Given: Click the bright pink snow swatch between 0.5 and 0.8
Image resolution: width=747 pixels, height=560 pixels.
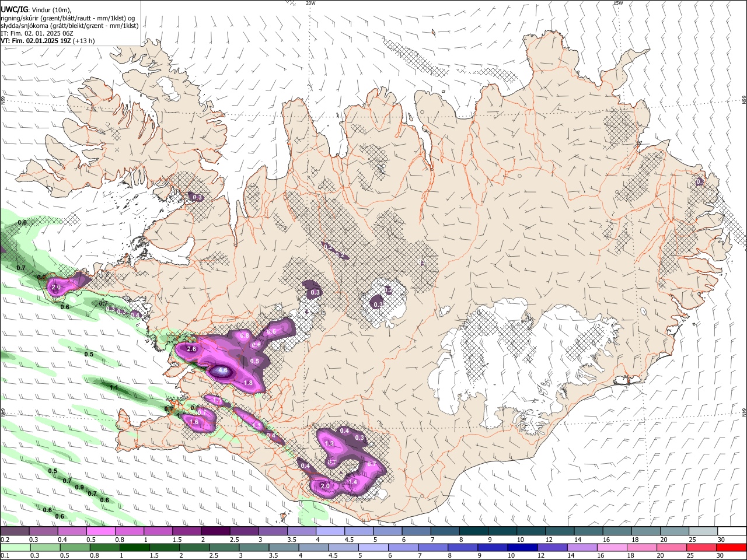Looking at the screenshot, I should coord(101,531).
